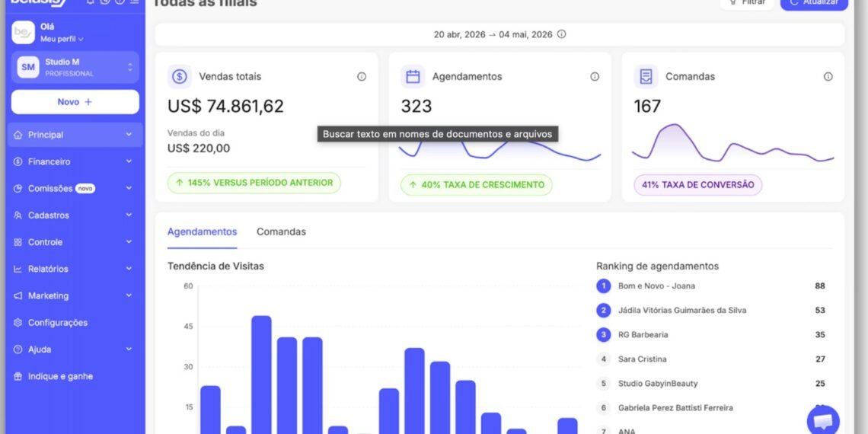Click the megaphone icon beside Marketing

pos(18,296)
